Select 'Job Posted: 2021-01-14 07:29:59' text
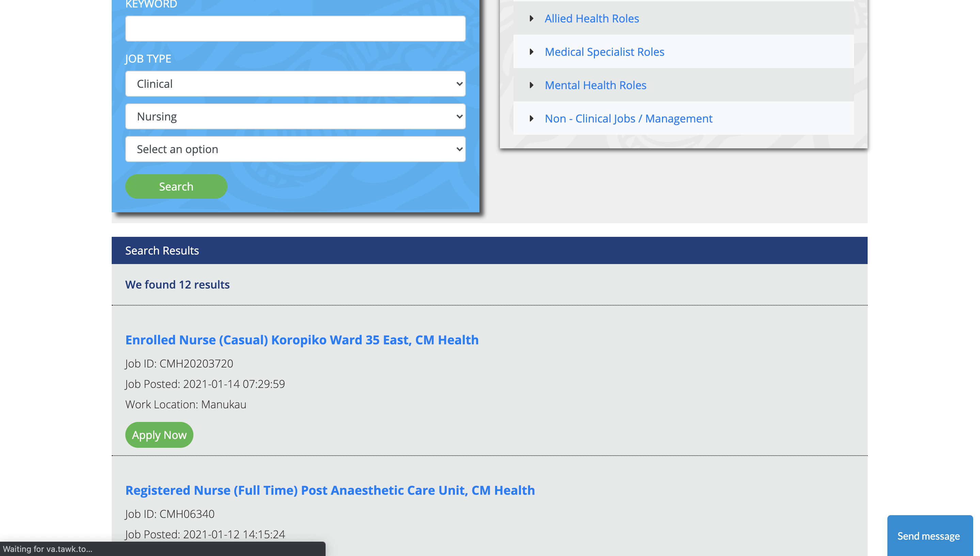 [x=205, y=384]
